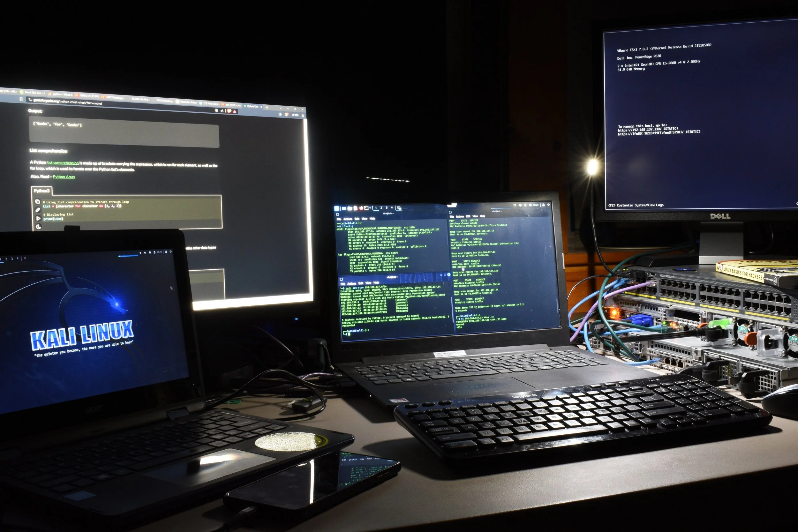Click Brave shields lion icon
798x532 pixels.
[x=229, y=111]
